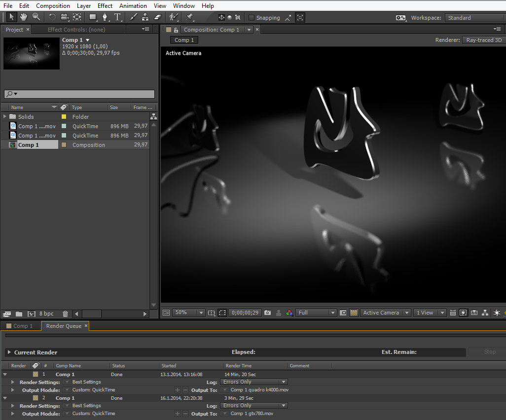Create a new folder in Project panel

[19, 314]
